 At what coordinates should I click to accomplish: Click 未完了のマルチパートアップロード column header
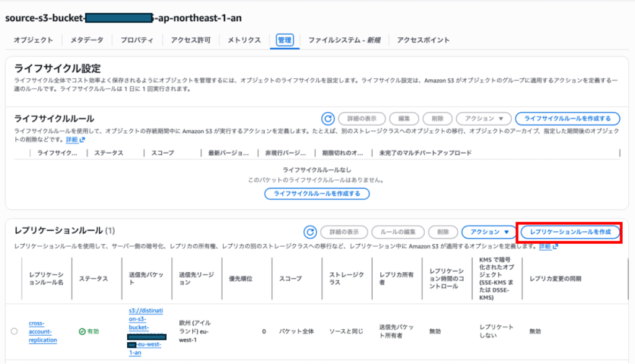tap(425, 153)
